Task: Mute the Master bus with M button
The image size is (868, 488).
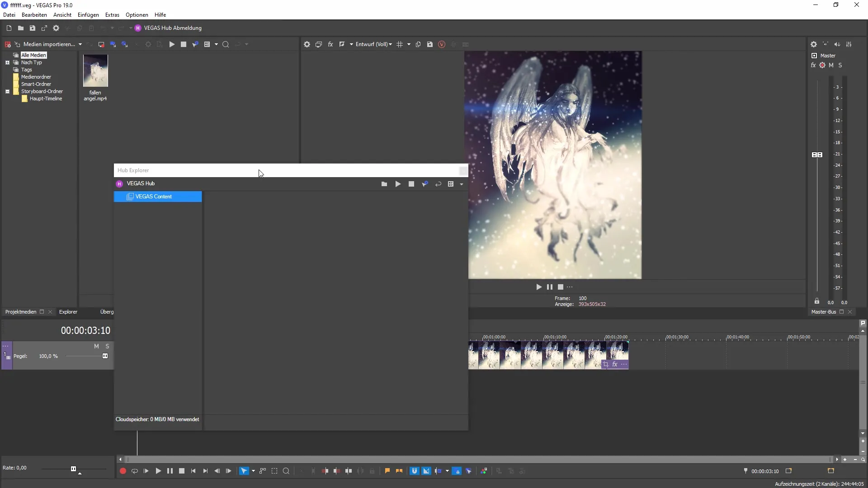Action: click(831, 65)
